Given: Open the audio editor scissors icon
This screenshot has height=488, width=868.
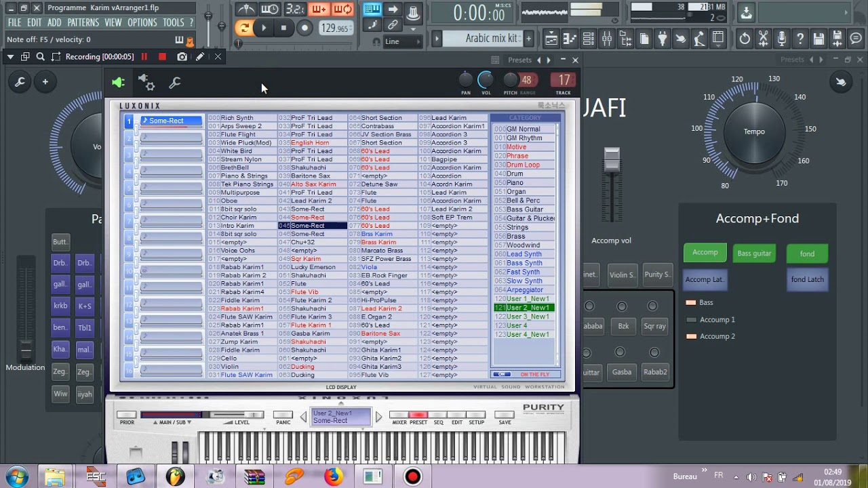Looking at the screenshot, I should (764, 39).
